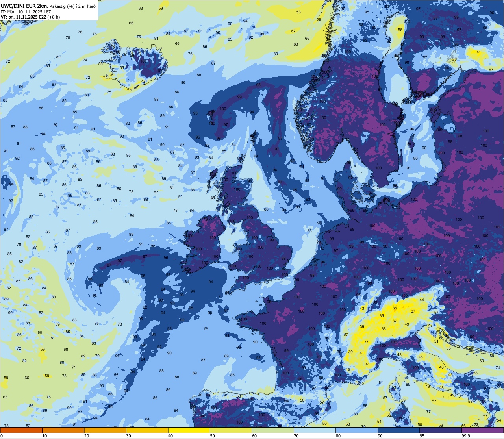This screenshot has width=504, height=439.
Task: Click the 0–10 dark orange legend swatch
Action: click(21, 430)
